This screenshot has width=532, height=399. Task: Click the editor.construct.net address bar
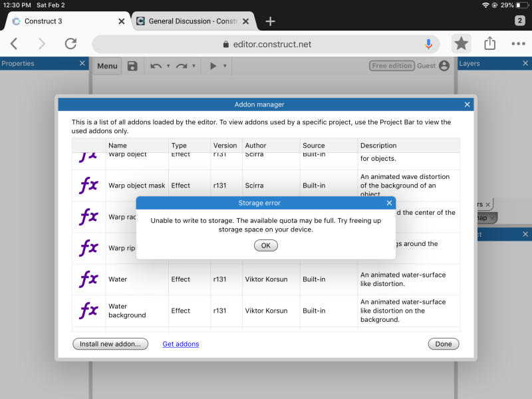tap(266, 44)
